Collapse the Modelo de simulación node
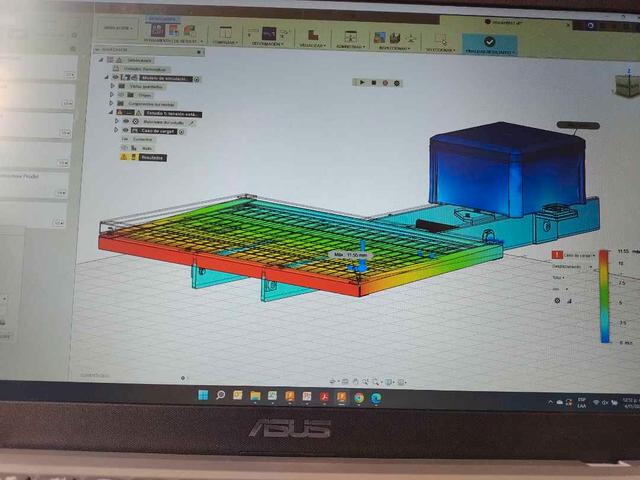640x480 pixels. (x=107, y=77)
